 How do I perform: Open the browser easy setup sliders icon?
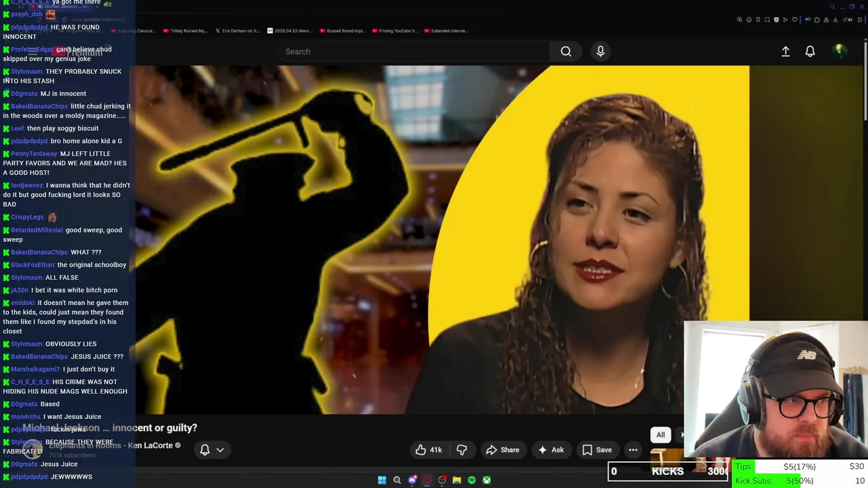click(860, 20)
